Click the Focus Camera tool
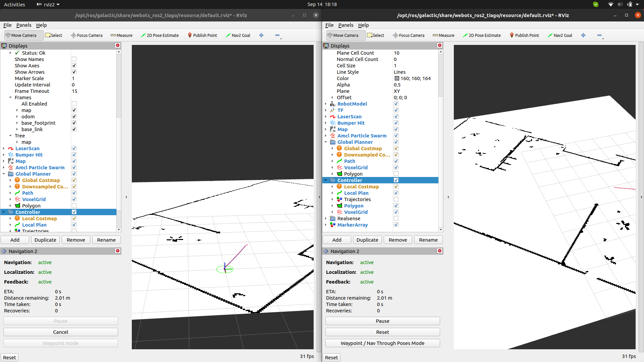This screenshot has width=644, height=362. (87, 35)
